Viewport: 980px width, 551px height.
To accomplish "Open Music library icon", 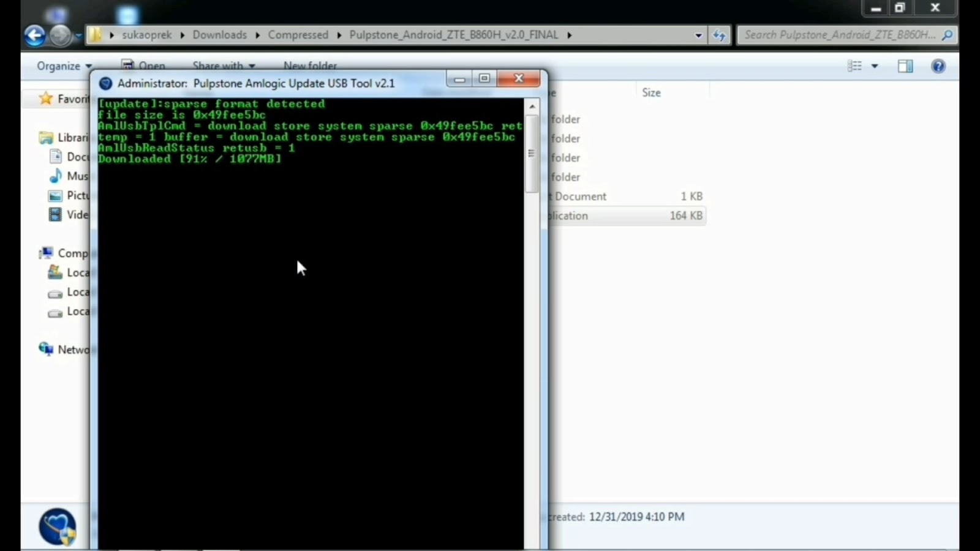I will point(55,176).
